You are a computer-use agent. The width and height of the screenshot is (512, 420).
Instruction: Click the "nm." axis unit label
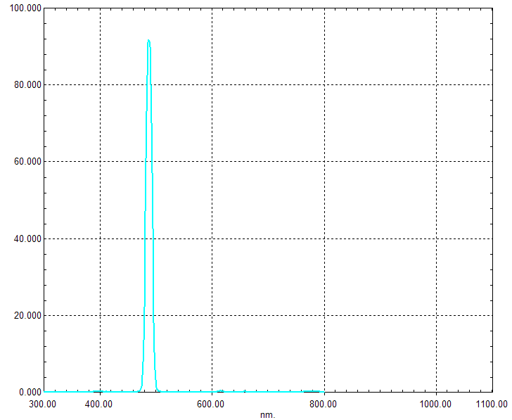point(267,414)
